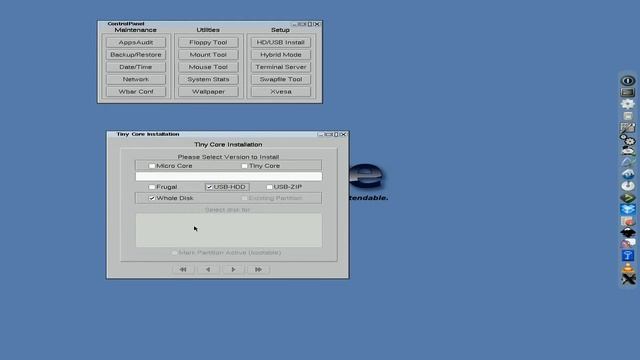Screen dimensions: 640x360
Task: Open the notepad with pencil Editor dock icon
Action: click(628, 128)
